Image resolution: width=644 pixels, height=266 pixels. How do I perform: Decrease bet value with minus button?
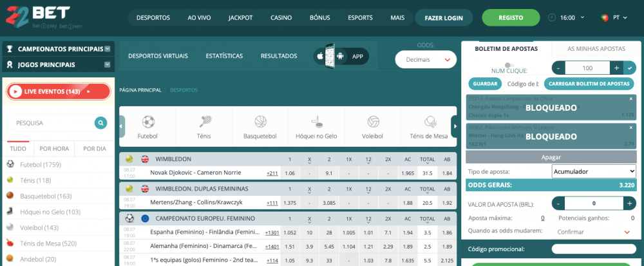(x=558, y=203)
